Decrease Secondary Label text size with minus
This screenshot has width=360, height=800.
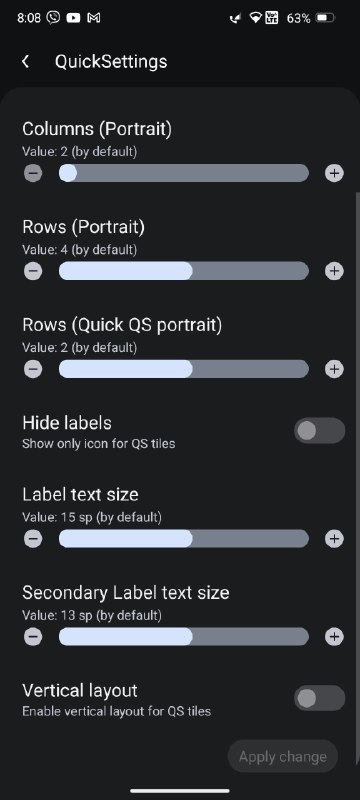tap(33, 637)
